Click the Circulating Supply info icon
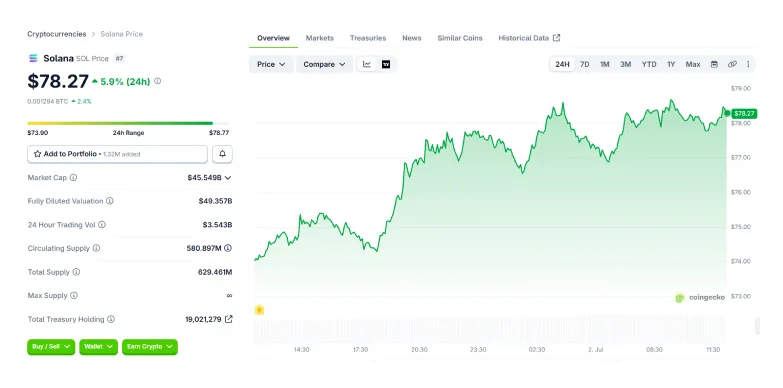Screen dimensions: 783x388 (96, 248)
